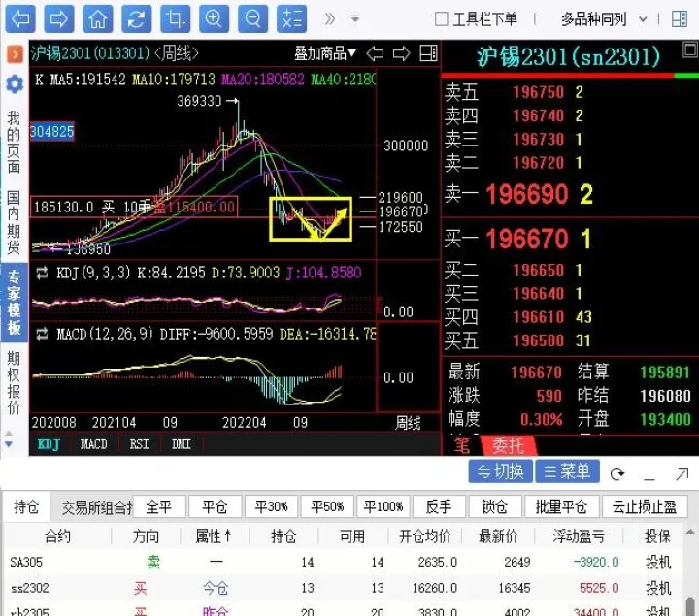Open the home page icon
Screen dimensions: 699x616
click(98, 18)
